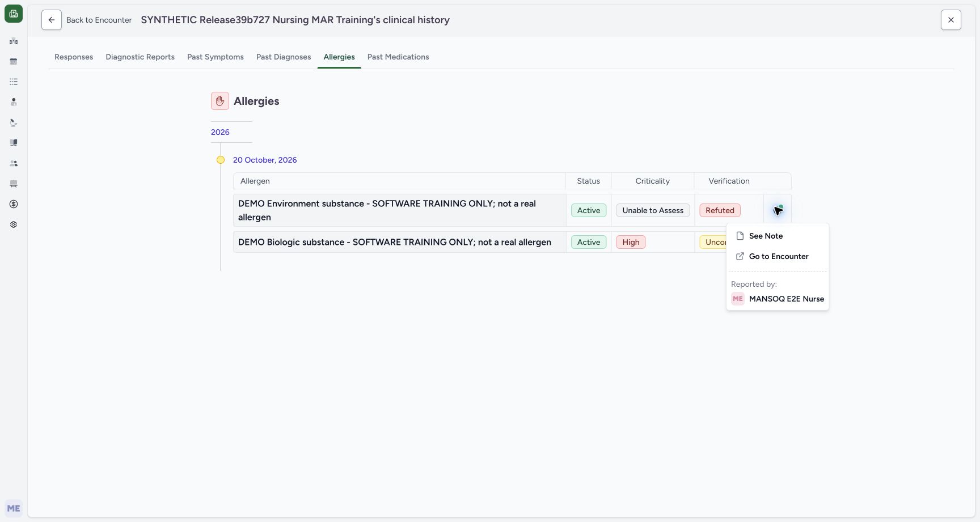
Task: Click the 20 October, 2026 date
Action: (265, 160)
